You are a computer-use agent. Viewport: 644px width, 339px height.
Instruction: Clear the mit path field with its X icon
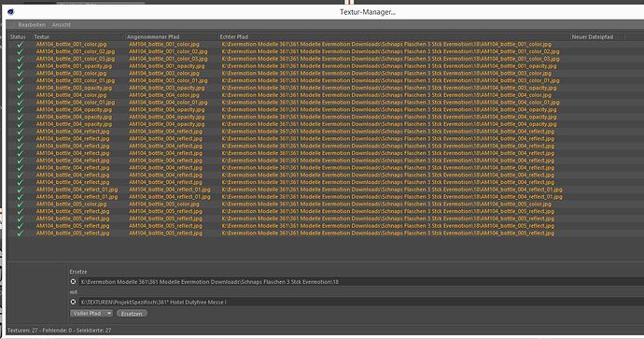point(73,302)
